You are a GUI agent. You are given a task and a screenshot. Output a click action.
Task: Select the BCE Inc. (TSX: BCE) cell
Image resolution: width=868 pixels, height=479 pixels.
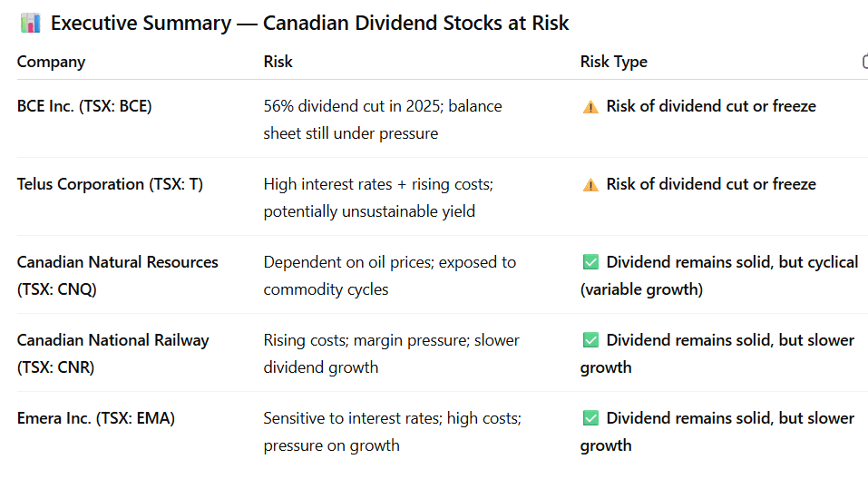tap(84, 106)
